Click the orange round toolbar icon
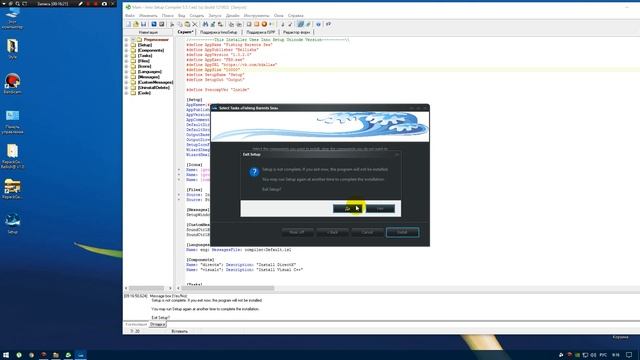Image resolution: width=640 pixels, height=360 pixels. pyautogui.click(x=264, y=24)
